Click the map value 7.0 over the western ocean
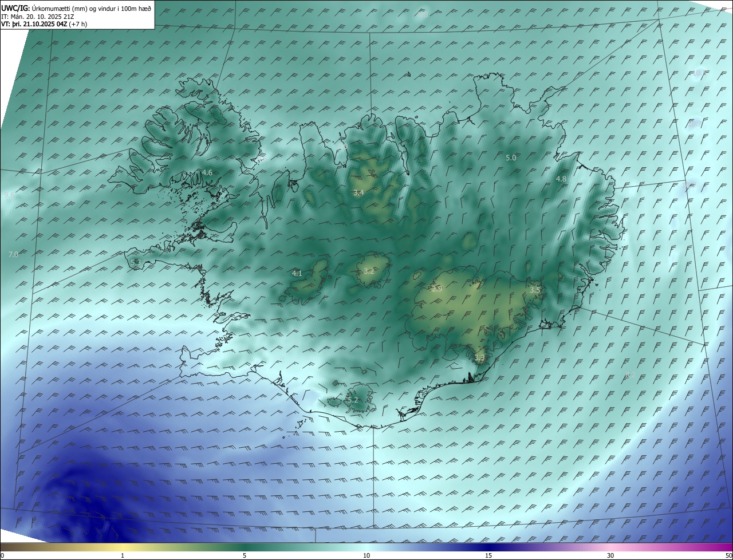The image size is (733, 560). click(x=13, y=254)
